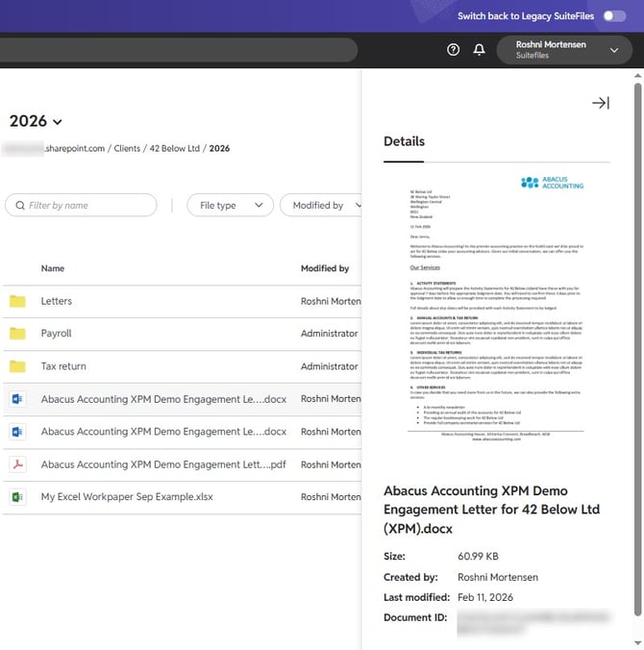Screen dimensions: 644x650
Task: Click Roshni Morten in the Letters row
Action: (x=331, y=301)
